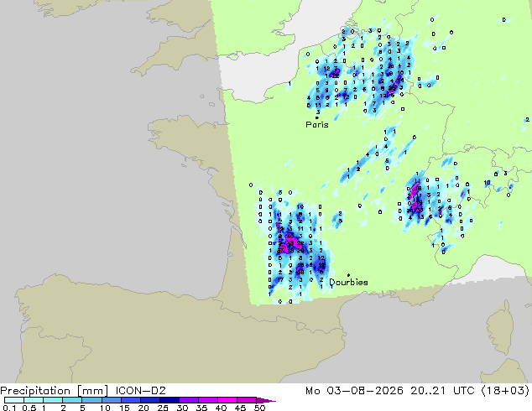
Task: Click the Dourbies location dot marker
Action: point(348,275)
